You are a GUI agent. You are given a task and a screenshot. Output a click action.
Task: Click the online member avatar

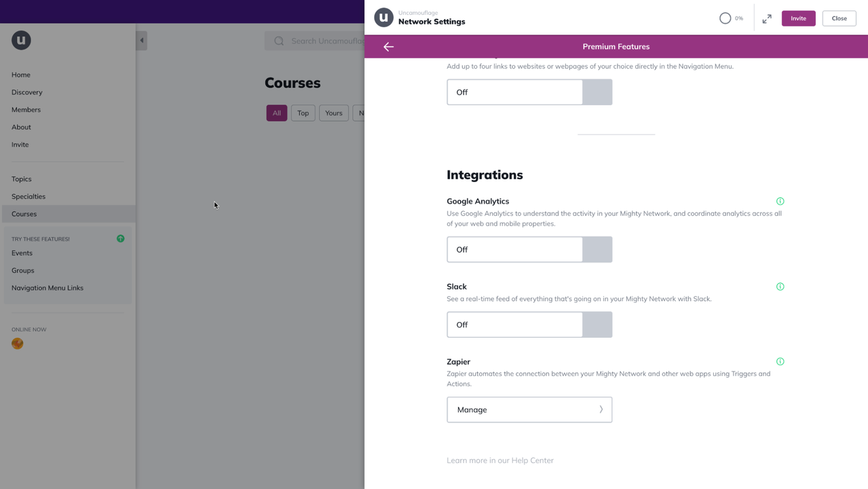tap(18, 344)
